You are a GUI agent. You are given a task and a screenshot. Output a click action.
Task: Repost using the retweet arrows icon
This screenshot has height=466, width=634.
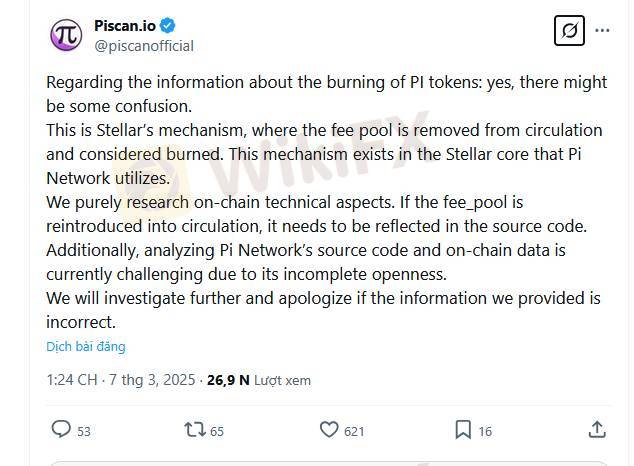click(x=195, y=430)
